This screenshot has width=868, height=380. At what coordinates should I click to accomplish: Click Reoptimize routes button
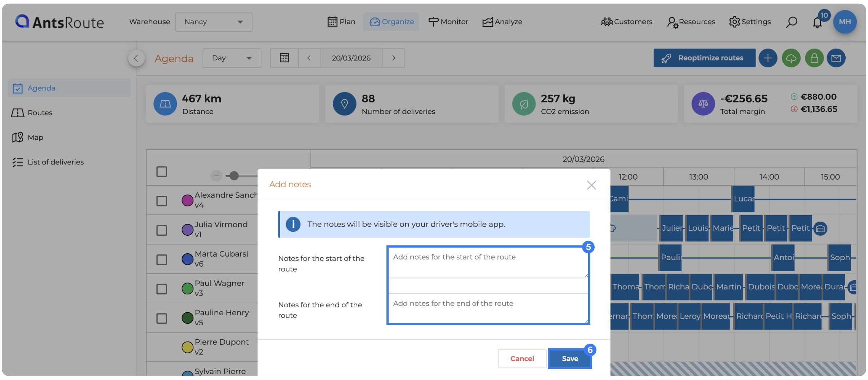point(704,58)
